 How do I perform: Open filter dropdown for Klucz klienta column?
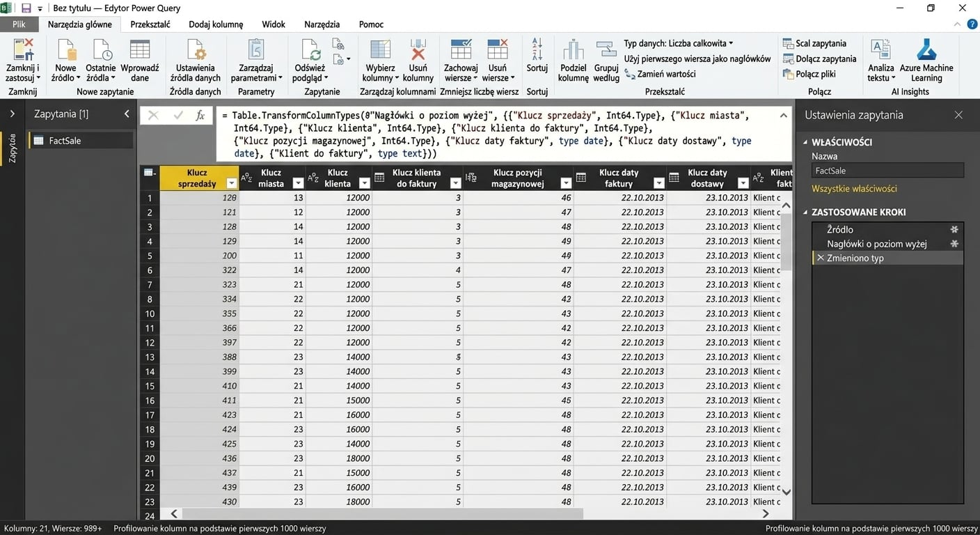tap(364, 183)
